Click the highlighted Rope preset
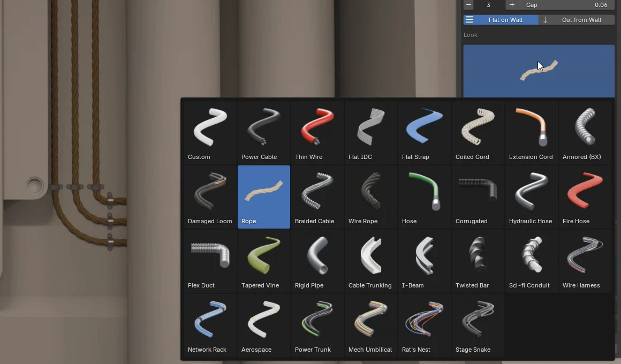Viewport: 621px width, 364px height. click(264, 197)
